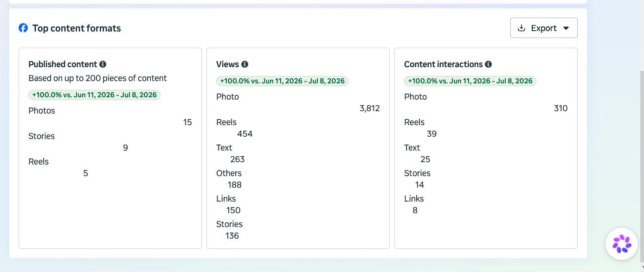This screenshot has height=272, width=644.
Task: Select the Text label in Content interactions
Action: click(x=412, y=148)
